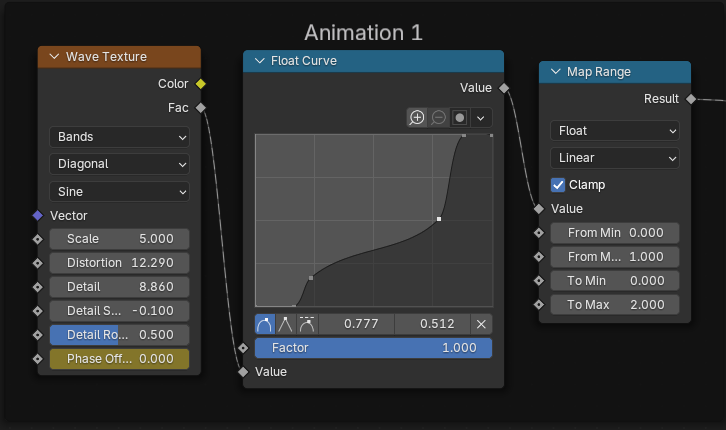Click the Map Range Result output socket

[690, 98]
